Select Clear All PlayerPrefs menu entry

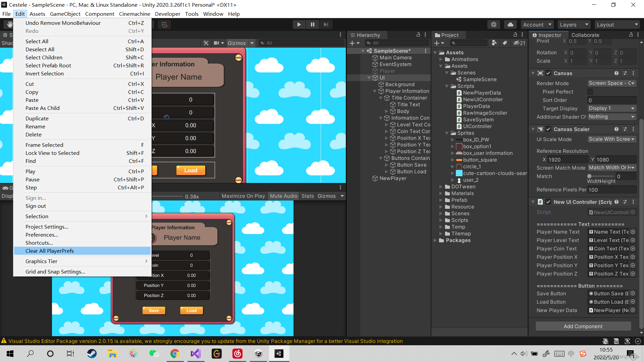pos(50,251)
